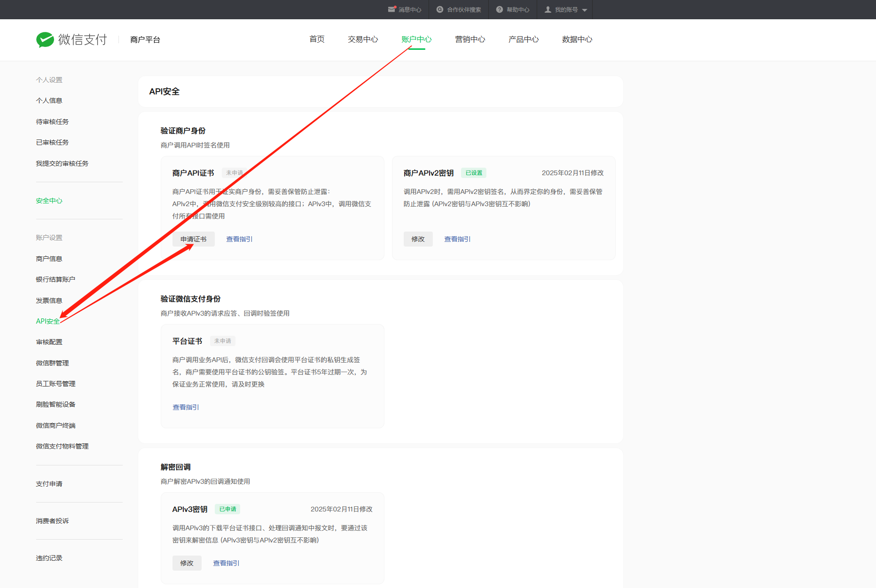The height and width of the screenshot is (588, 876).
Task: Open 帮助中心 in top bar
Action: click(x=518, y=10)
